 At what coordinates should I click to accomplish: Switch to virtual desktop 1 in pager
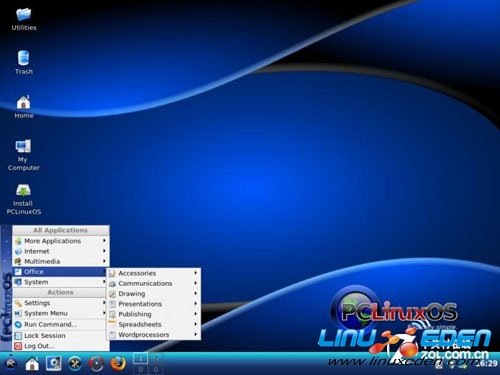(140, 359)
